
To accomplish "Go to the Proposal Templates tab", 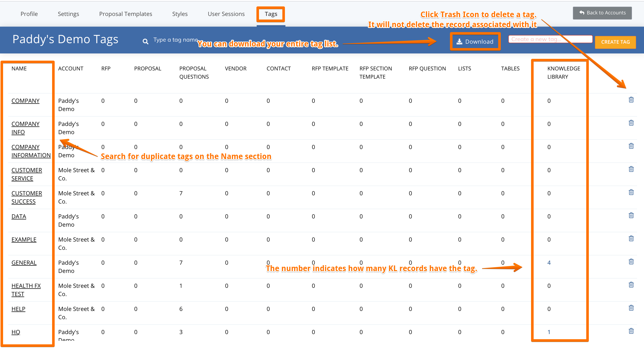I will pos(126,14).
